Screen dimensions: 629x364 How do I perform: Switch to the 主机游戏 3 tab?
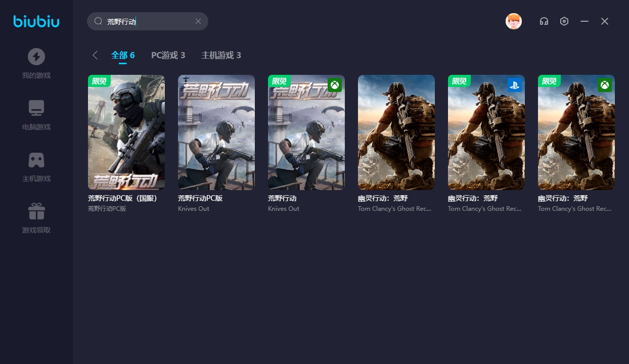pos(221,55)
